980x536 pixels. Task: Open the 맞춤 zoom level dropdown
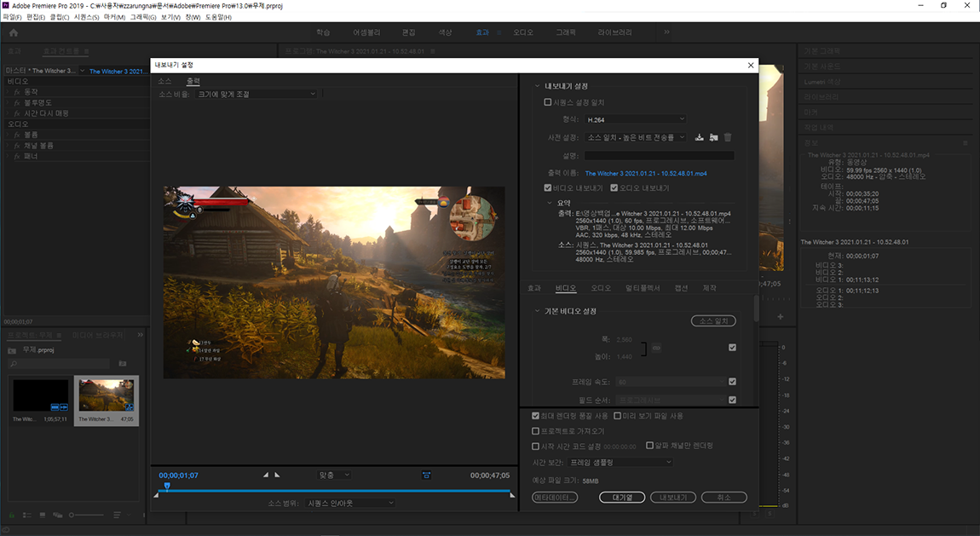334,475
